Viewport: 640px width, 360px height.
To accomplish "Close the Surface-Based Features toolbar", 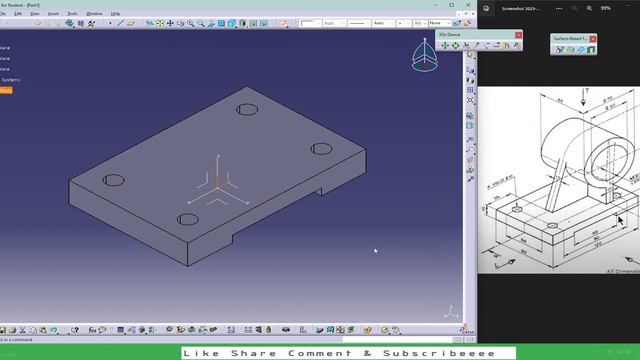I will pyautogui.click(x=593, y=39).
